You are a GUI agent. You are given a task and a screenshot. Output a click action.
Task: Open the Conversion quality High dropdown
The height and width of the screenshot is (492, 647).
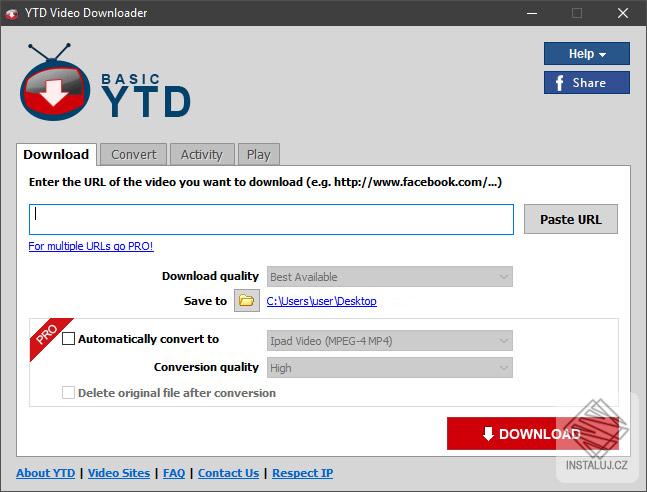(390, 367)
